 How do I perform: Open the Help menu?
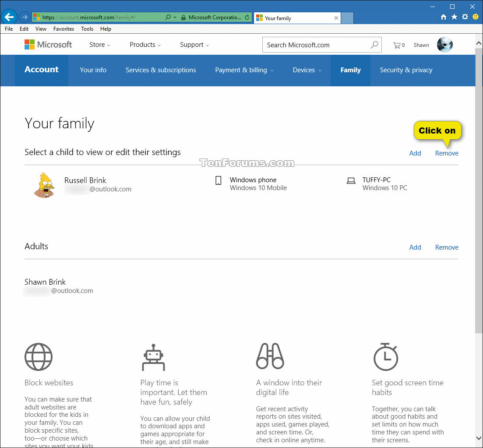106,28
